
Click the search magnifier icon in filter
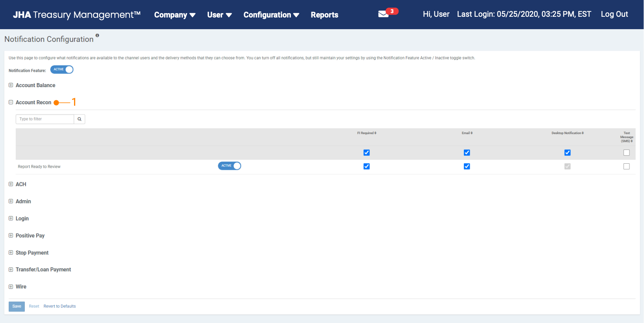tap(79, 119)
